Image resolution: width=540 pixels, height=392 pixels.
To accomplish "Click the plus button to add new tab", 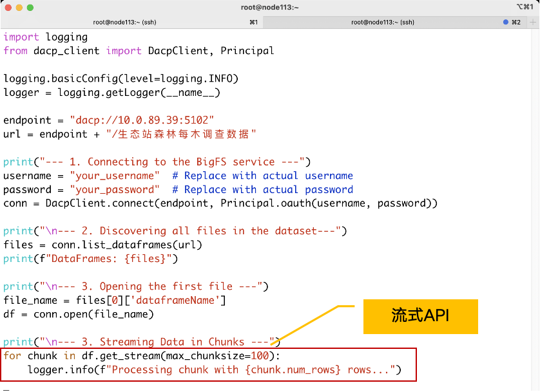I will pyautogui.click(x=532, y=22).
